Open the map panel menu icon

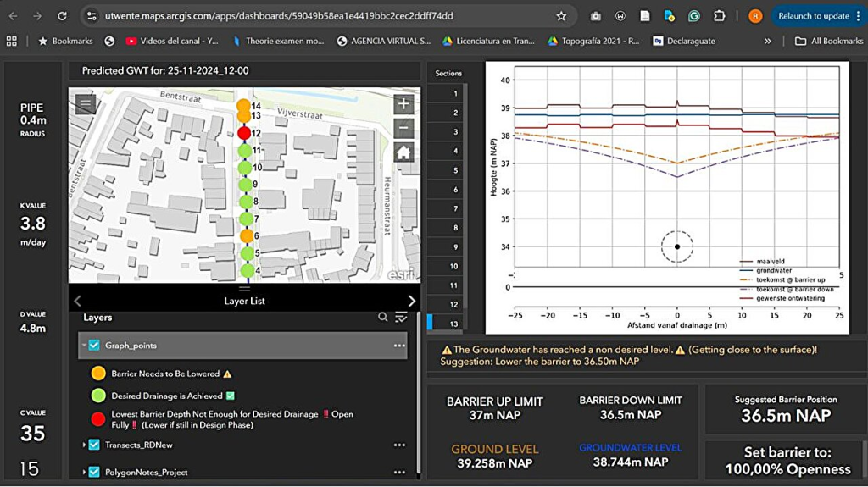click(x=85, y=104)
